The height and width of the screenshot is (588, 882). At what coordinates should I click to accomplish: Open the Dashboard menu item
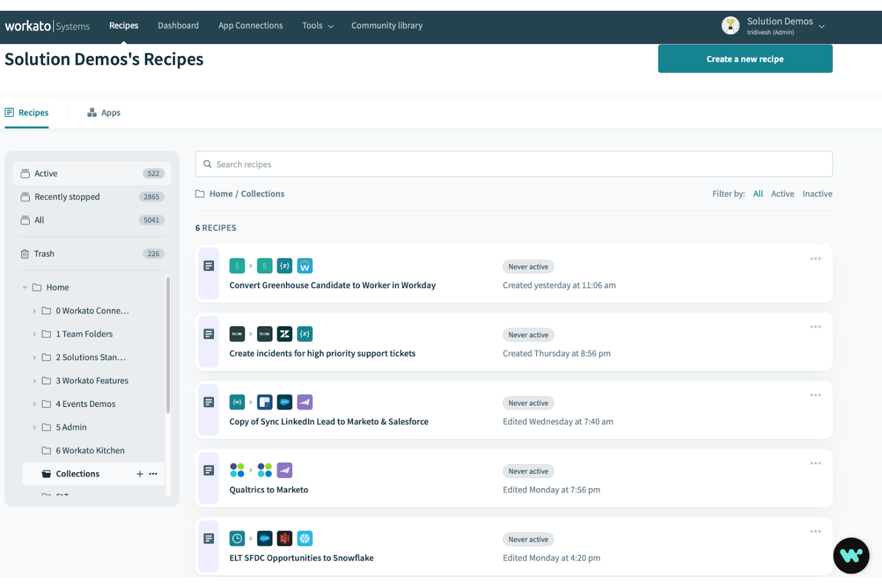tap(178, 25)
